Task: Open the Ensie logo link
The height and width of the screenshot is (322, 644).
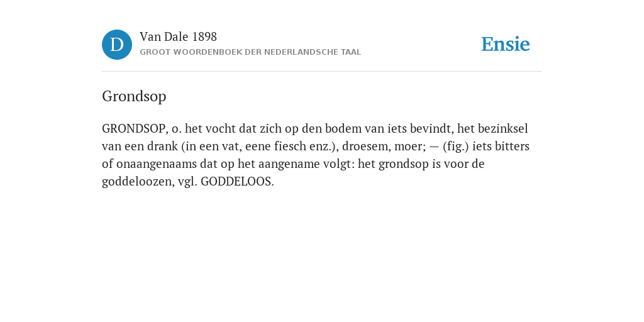Action: pos(506,44)
